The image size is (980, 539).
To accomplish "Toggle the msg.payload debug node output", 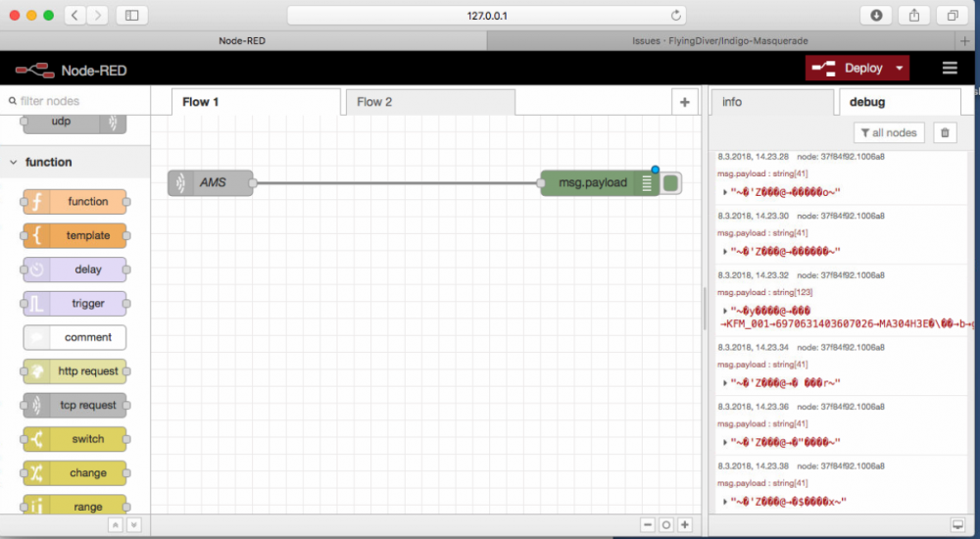I will pyautogui.click(x=671, y=182).
